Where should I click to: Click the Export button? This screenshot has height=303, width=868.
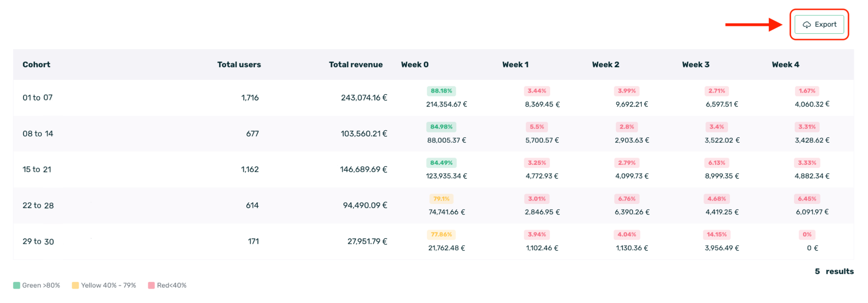(819, 25)
